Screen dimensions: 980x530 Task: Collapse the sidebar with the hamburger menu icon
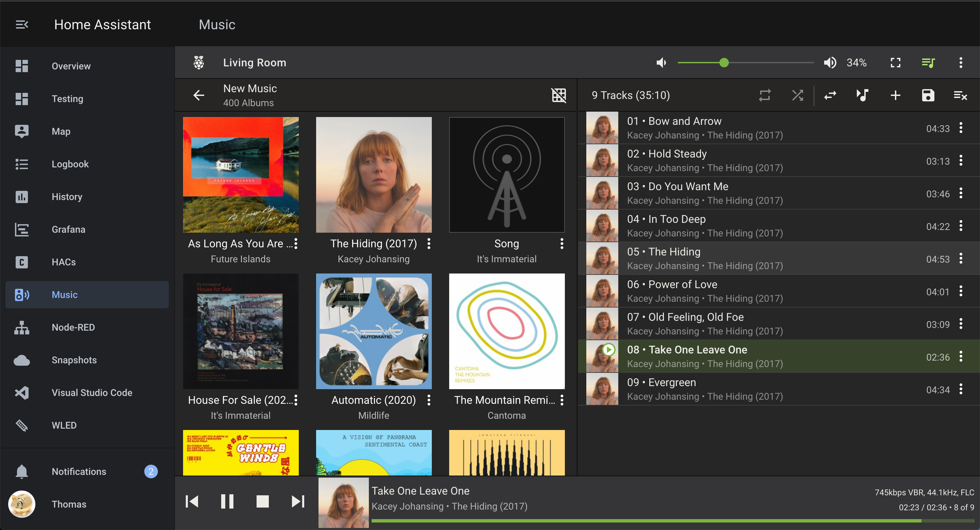click(x=22, y=25)
